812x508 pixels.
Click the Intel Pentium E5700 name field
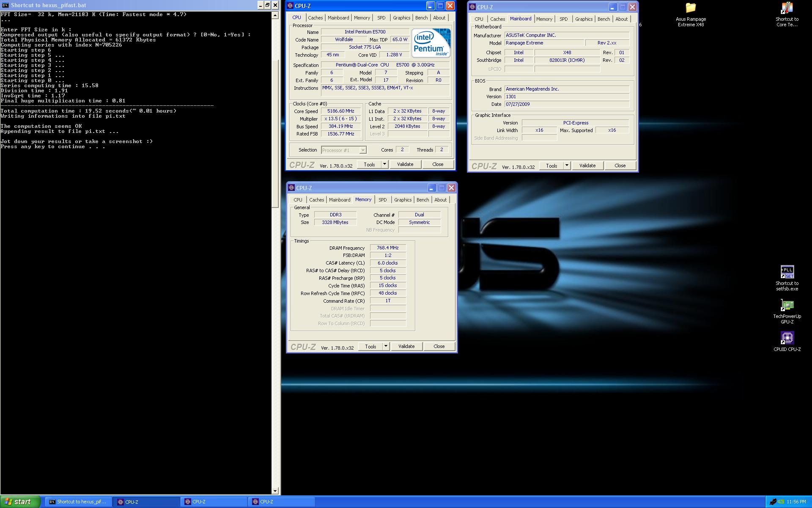click(x=365, y=32)
